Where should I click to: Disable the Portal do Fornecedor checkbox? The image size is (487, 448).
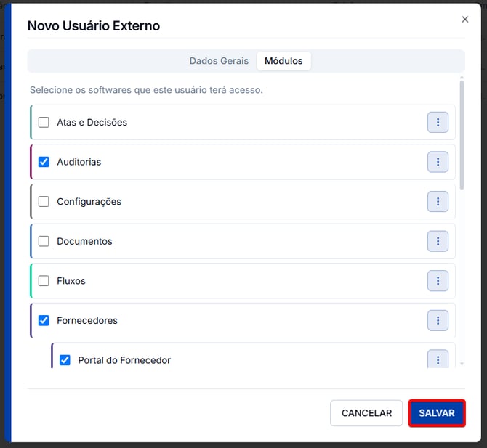pos(65,360)
